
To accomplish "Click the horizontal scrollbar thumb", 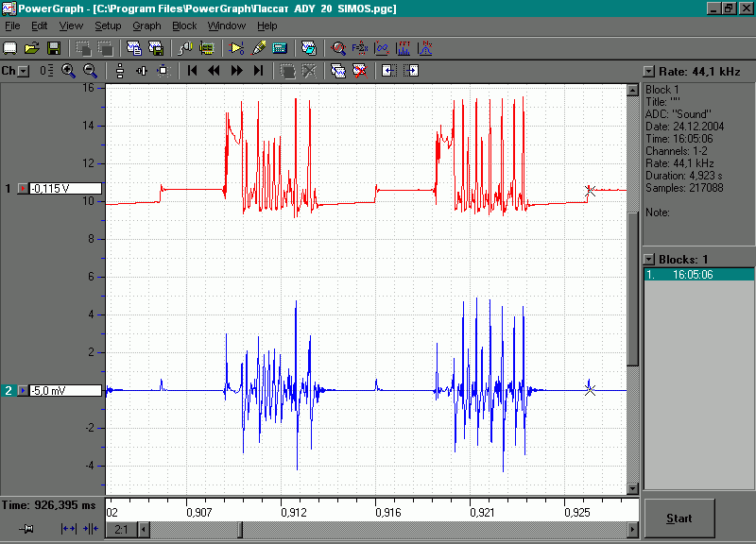I will tap(240, 530).
